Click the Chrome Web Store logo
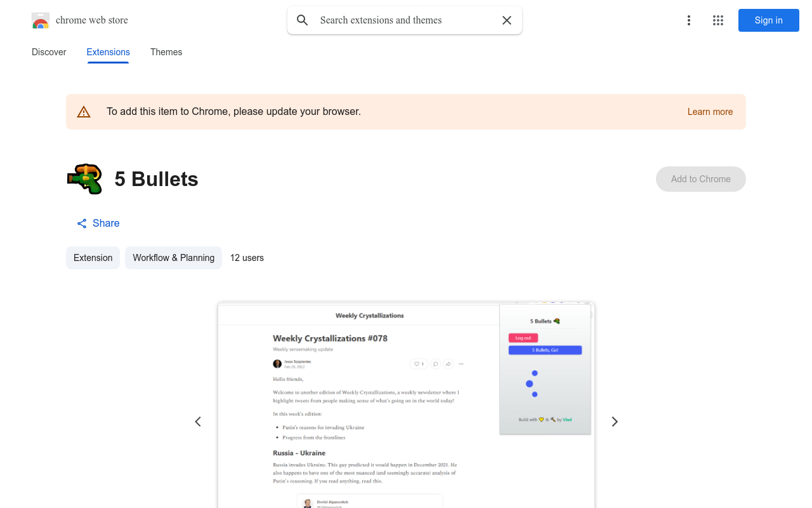812x508 pixels. [41, 20]
